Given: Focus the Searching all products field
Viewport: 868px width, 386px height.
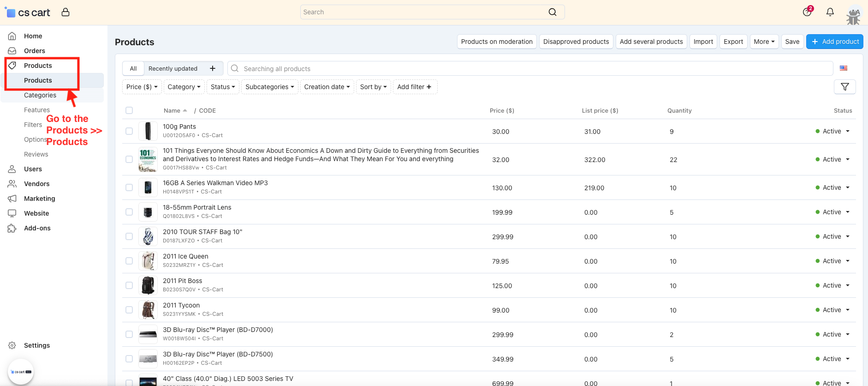Looking at the screenshot, I should tap(530, 68).
